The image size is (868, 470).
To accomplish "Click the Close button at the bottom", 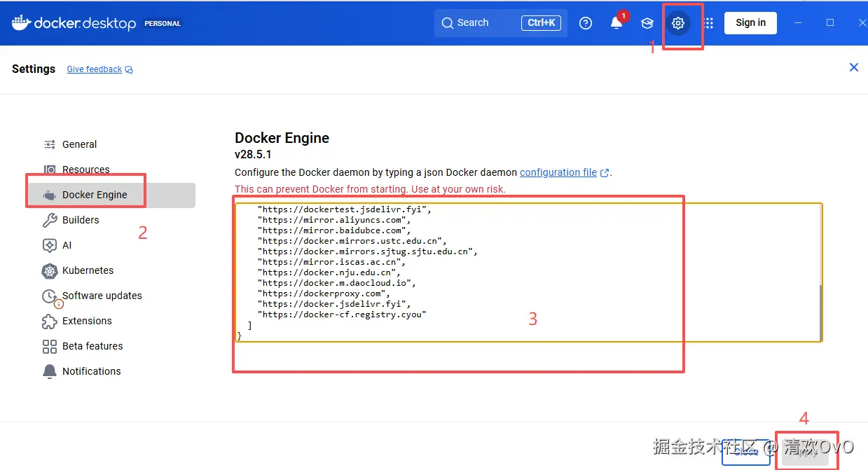I will click(746, 452).
